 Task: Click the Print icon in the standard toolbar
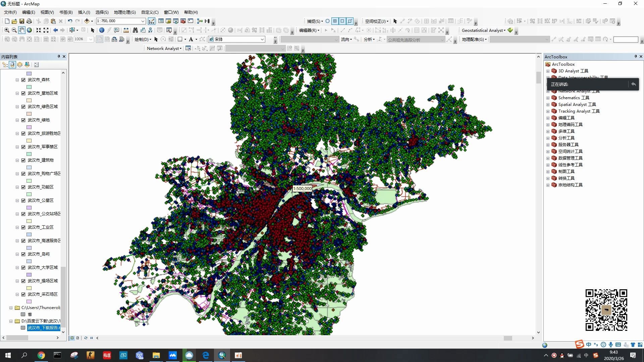point(29,21)
